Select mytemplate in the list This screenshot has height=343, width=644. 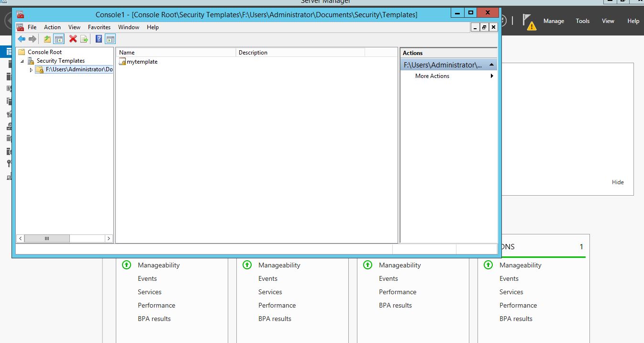coord(142,62)
